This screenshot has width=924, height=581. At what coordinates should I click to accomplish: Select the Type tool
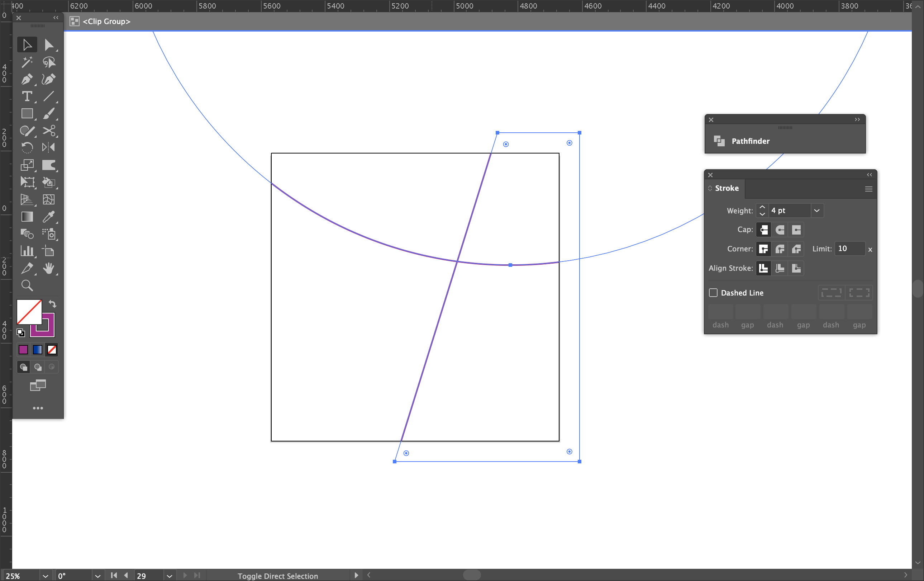pyautogui.click(x=27, y=96)
